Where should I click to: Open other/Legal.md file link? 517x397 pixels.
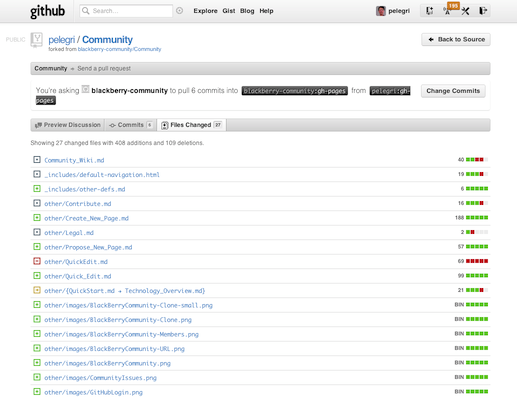[x=69, y=233]
